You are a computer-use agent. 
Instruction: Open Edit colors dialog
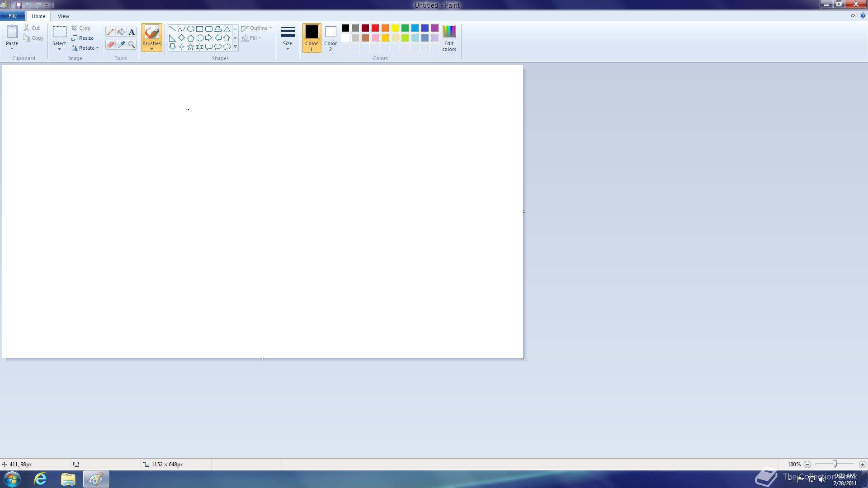pos(449,38)
